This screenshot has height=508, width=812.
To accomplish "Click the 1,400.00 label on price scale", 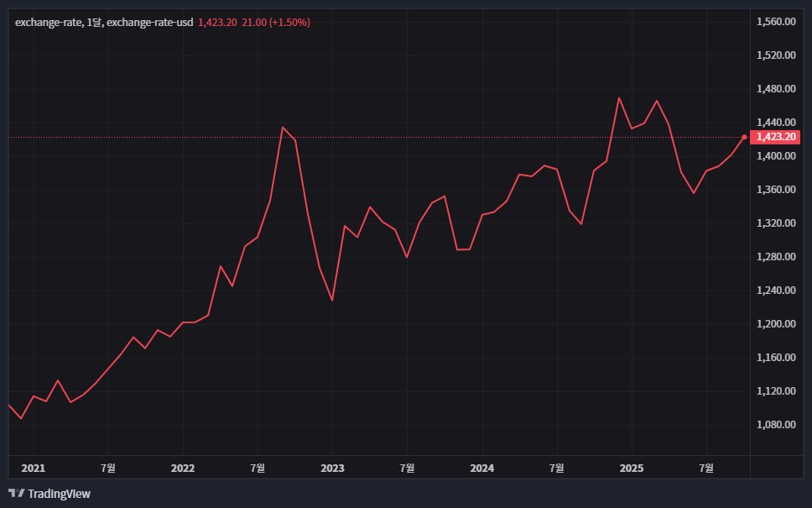I will (775, 156).
